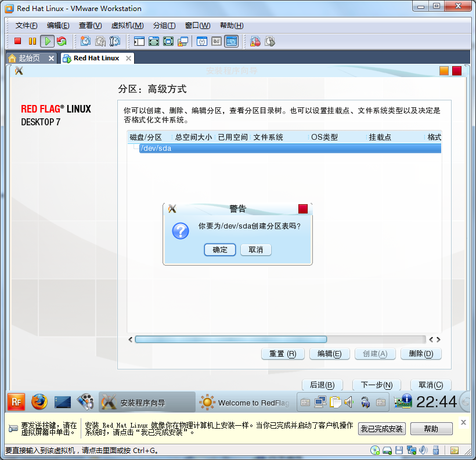Image resolution: width=476 pixels, height=460 pixels.
Task: Dismiss the yellow hint bar with X
Action: pos(463,422)
